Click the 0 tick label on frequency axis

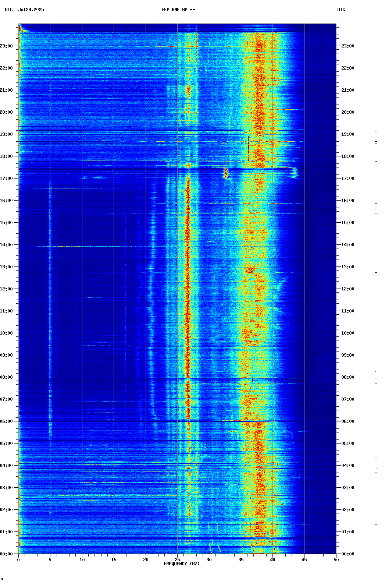click(18, 560)
